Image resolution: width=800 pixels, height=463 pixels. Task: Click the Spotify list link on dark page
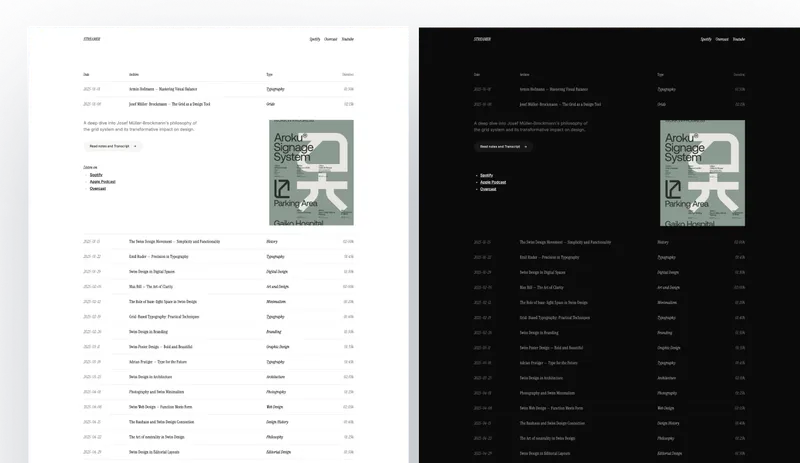tap(487, 174)
